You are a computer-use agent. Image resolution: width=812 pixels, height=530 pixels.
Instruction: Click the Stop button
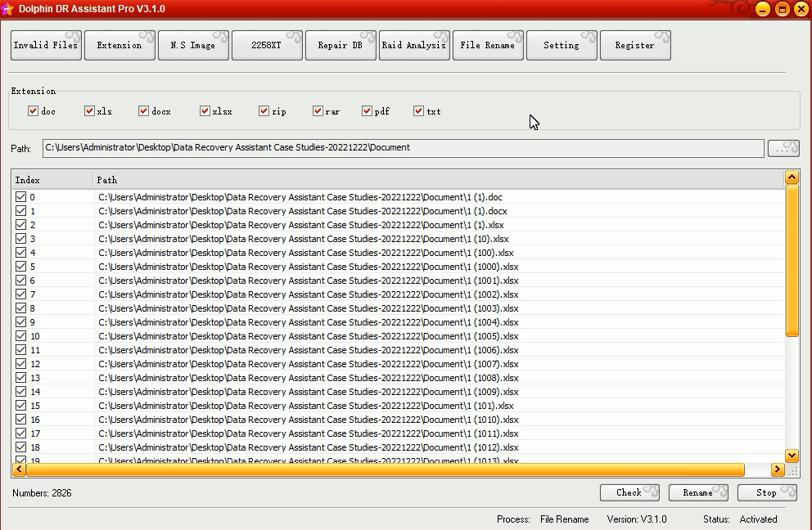click(767, 492)
